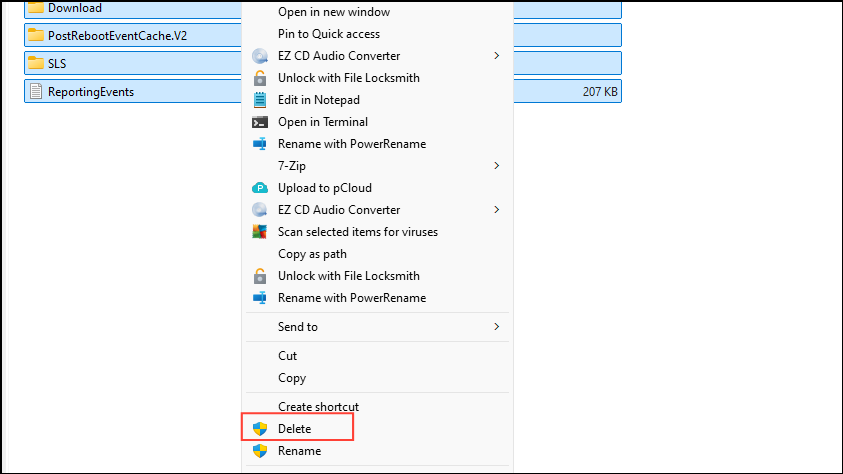Choose Create shortcut
This screenshot has height=474, width=843.
point(318,407)
